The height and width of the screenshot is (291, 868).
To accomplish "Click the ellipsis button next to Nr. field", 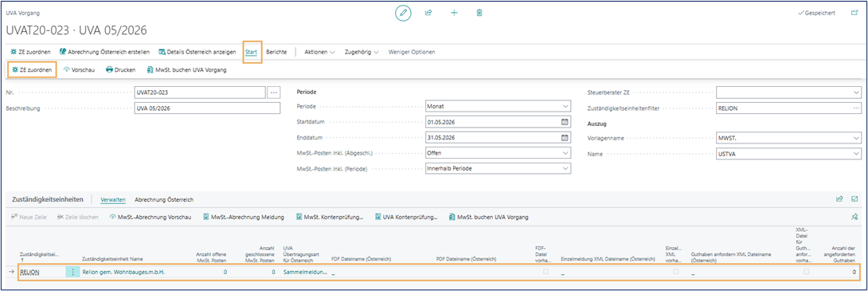I will tap(273, 92).
